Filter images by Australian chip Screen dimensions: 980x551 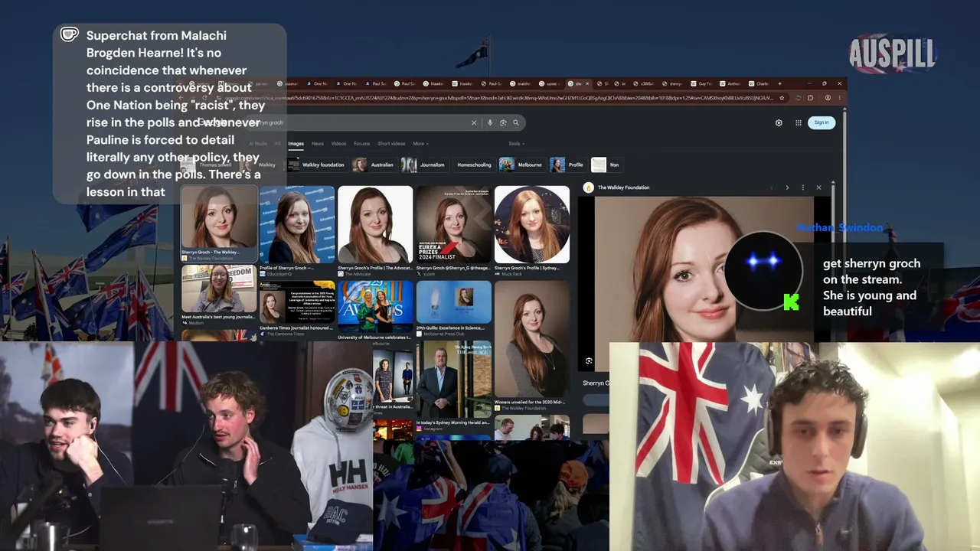click(x=373, y=165)
